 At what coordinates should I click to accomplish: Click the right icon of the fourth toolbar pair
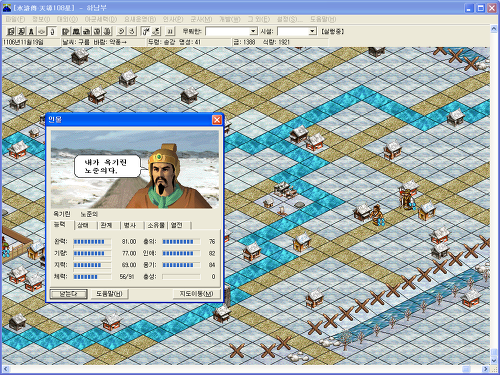click(156, 31)
